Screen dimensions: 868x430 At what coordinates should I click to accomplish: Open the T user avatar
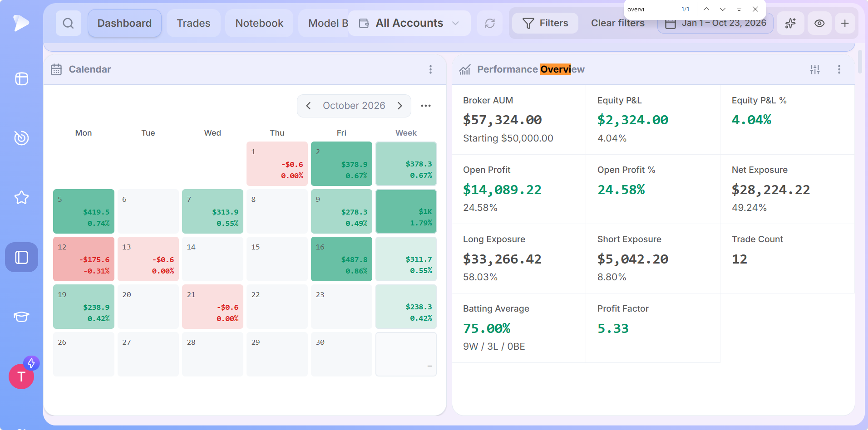point(21,376)
